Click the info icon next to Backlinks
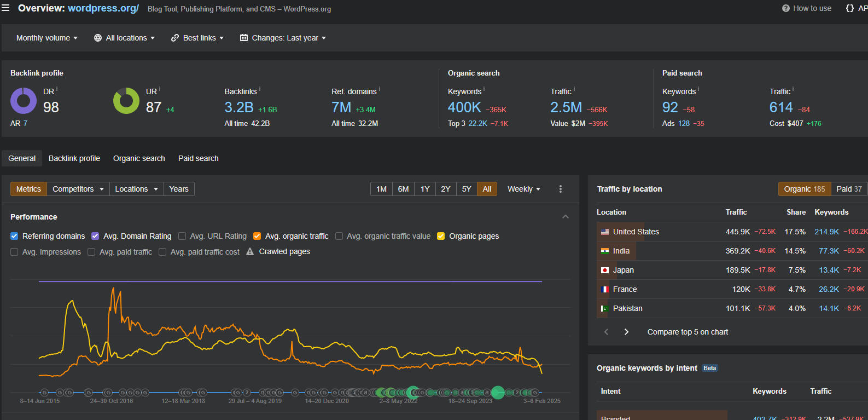868x420 pixels. 260,89
